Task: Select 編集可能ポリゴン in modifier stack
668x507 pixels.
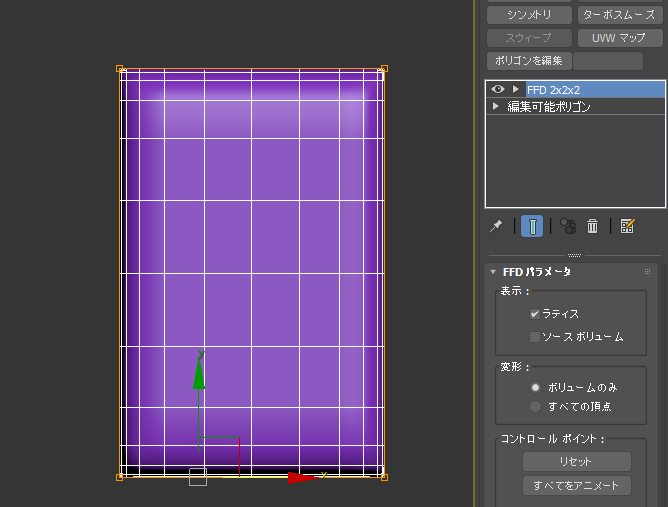Action: pos(549,107)
